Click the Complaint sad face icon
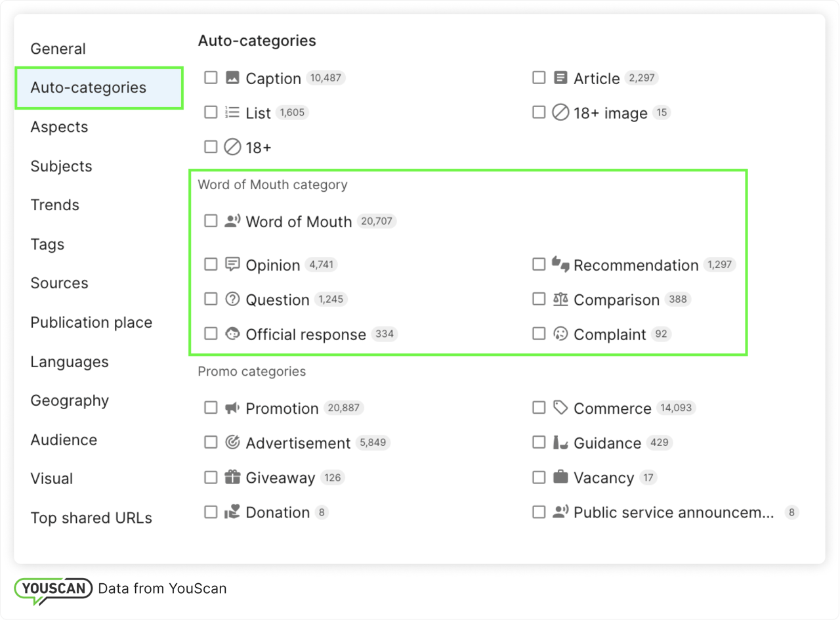The image size is (840, 620). tap(560, 334)
